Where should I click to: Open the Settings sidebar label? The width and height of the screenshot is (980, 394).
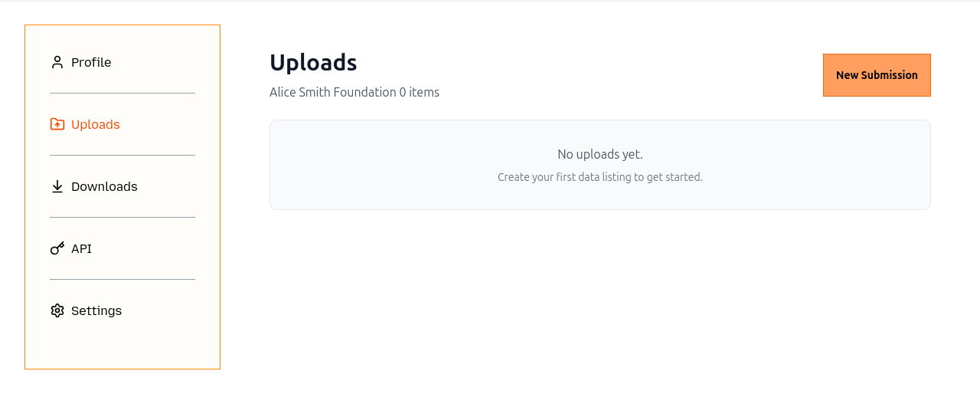tap(96, 310)
